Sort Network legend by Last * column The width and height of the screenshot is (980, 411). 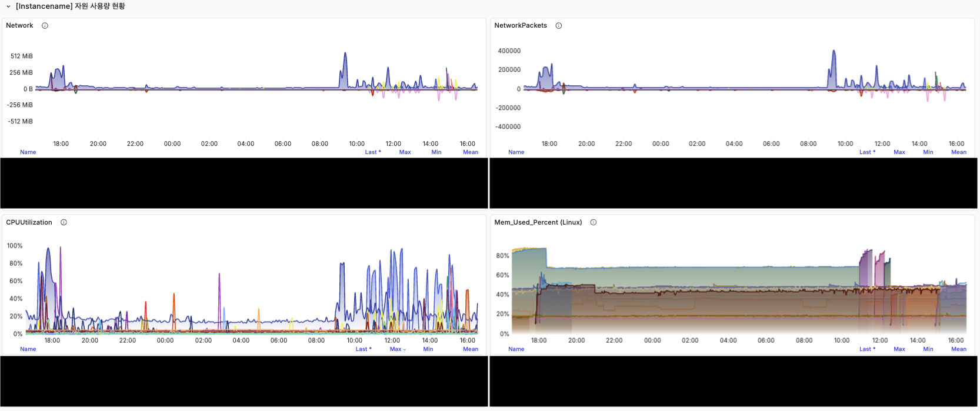click(372, 152)
